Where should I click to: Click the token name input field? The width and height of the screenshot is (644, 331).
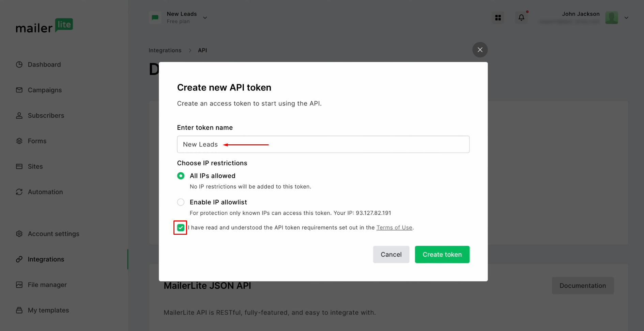coord(323,144)
